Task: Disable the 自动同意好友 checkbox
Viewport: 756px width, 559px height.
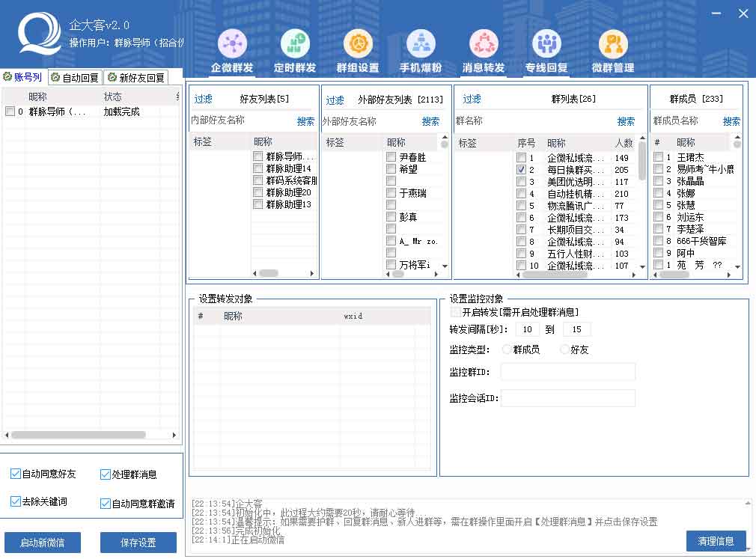Action: (16, 474)
